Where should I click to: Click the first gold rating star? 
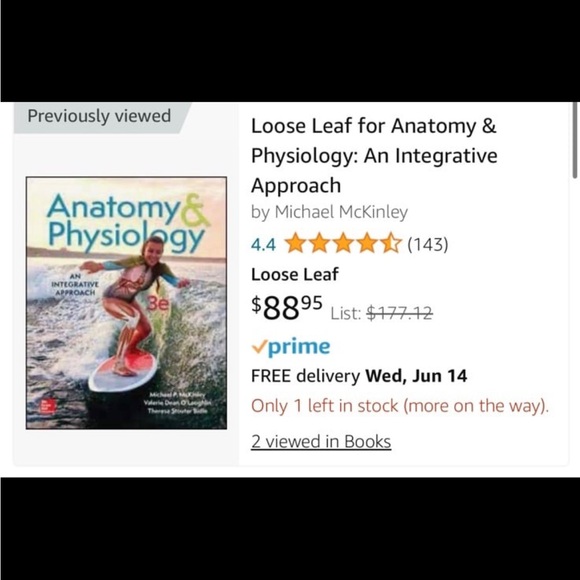click(x=296, y=243)
